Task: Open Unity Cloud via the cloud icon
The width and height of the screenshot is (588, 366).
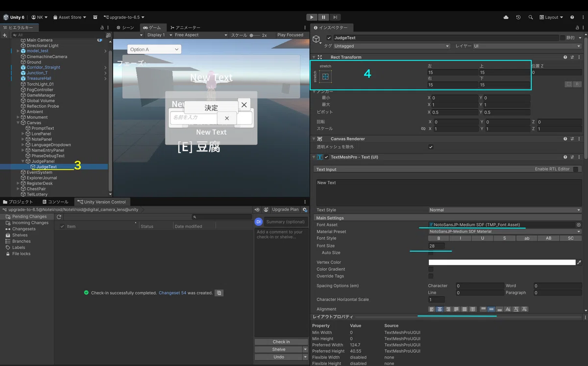Action: [x=506, y=17]
